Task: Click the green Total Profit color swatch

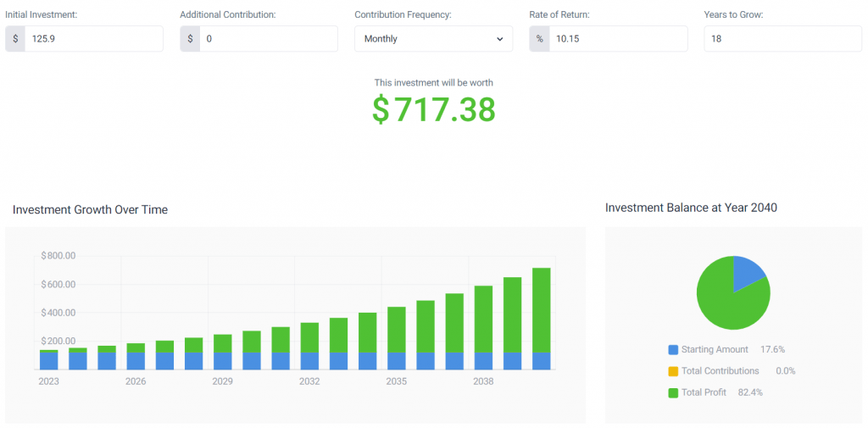Action: point(673,392)
